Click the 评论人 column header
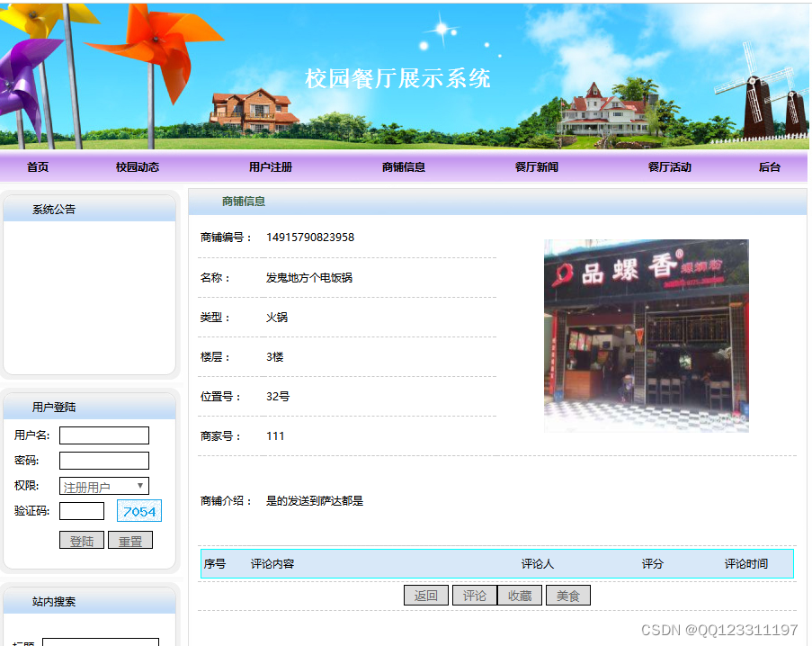This screenshot has width=812, height=646. click(x=538, y=563)
